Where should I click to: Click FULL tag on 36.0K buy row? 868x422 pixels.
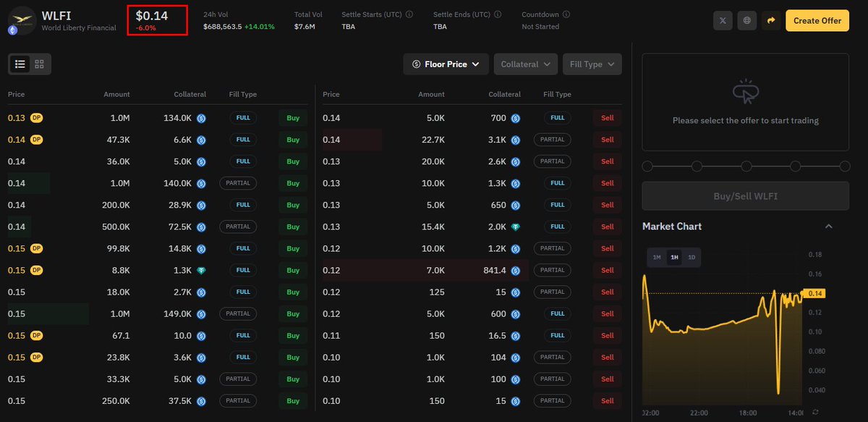243,161
